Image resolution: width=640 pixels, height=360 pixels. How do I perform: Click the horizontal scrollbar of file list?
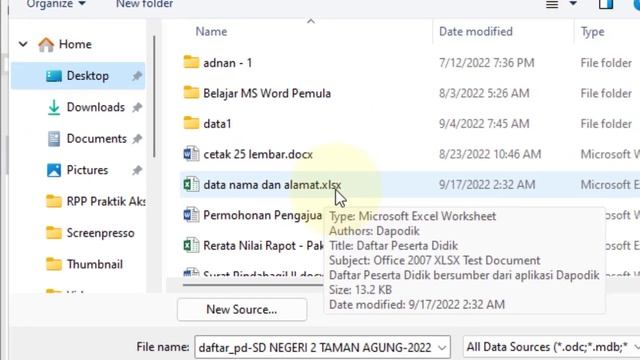253,284
